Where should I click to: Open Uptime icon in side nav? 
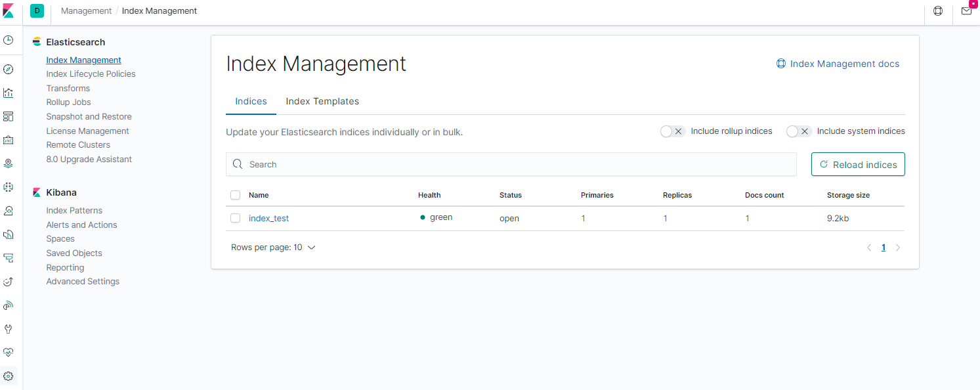[x=8, y=282]
